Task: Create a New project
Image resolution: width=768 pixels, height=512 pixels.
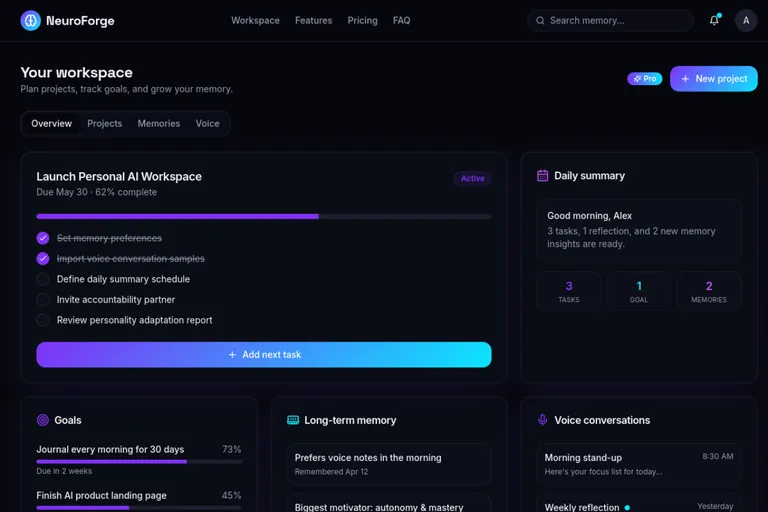Action: pos(714,79)
